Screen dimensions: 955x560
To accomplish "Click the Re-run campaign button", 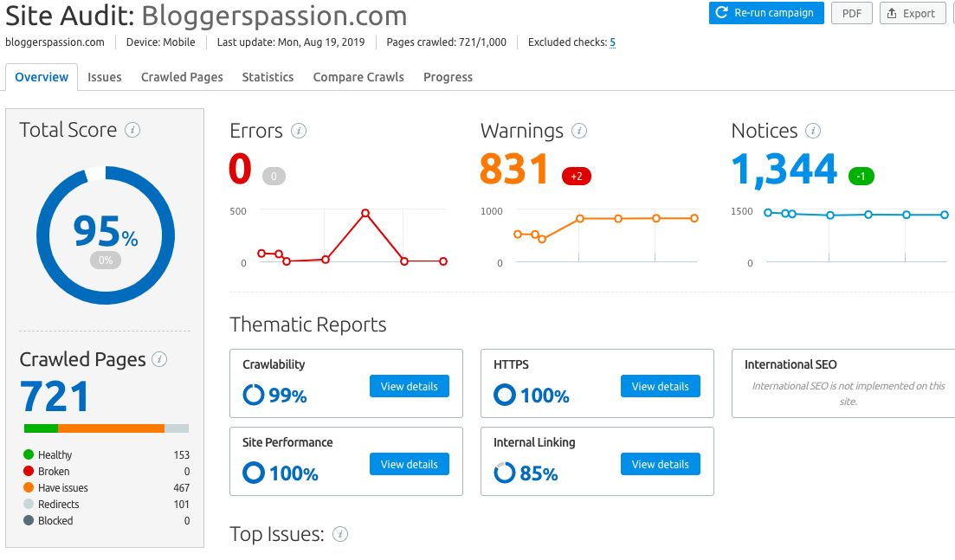I will [766, 13].
